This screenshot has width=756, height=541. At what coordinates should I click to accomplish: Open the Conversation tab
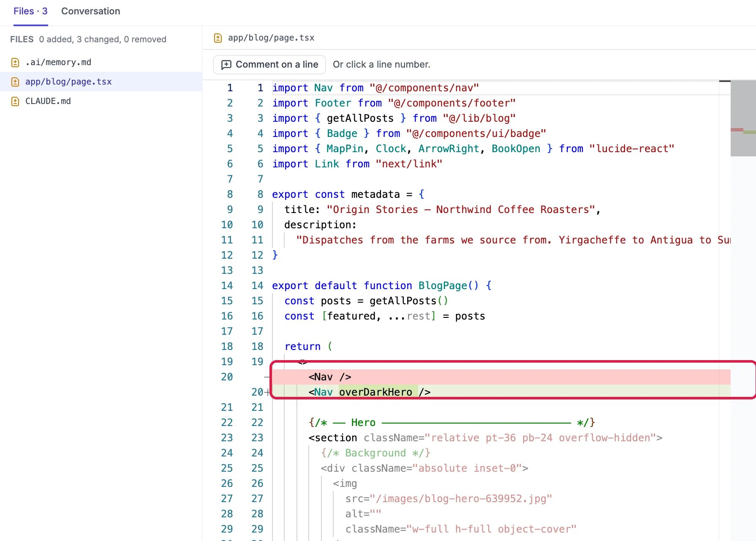90,11
